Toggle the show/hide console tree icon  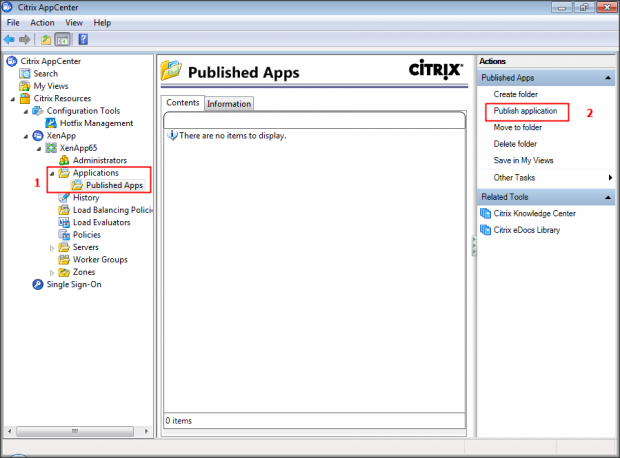tap(62, 40)
